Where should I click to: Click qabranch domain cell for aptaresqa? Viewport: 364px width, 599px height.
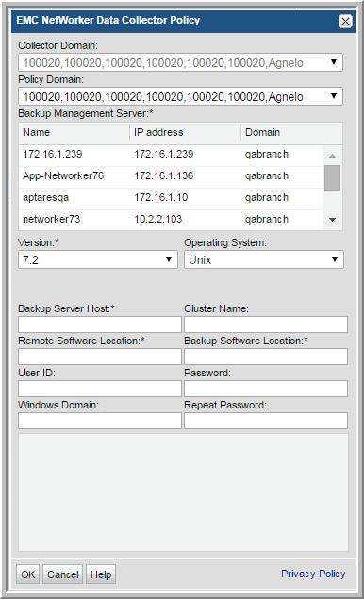(x=267, y=198)
